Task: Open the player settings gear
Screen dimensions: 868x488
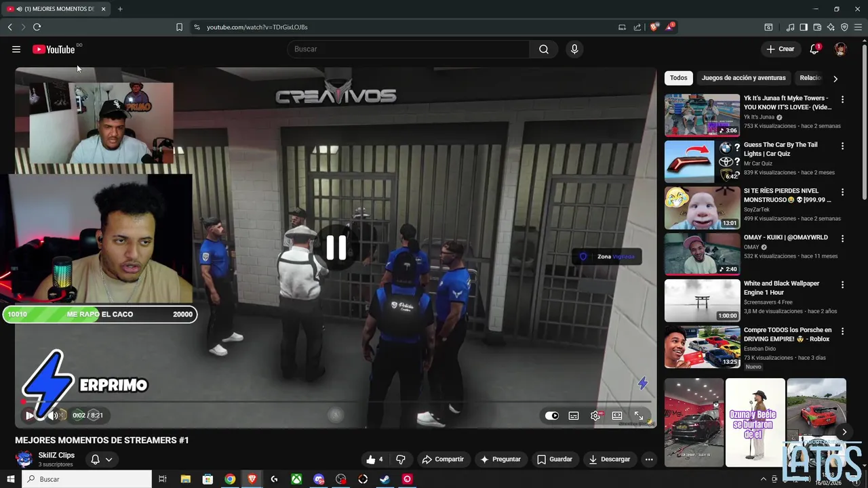Action: point(595,415)
